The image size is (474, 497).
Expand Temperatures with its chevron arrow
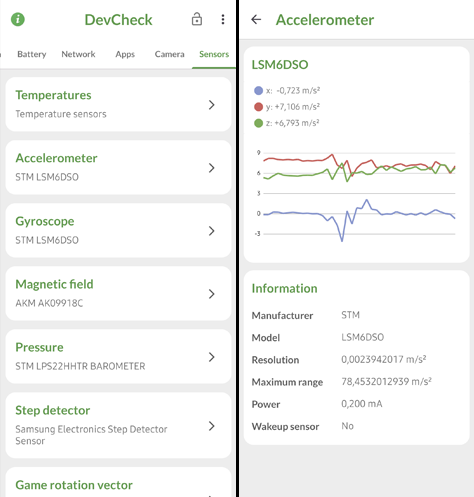coord(211,105)
